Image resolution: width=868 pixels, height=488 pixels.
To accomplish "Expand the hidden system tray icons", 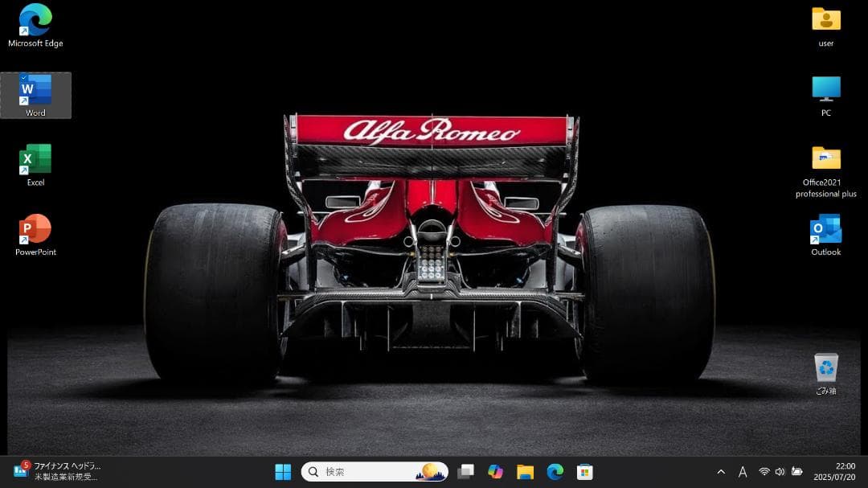I will (x=721, y=472).
